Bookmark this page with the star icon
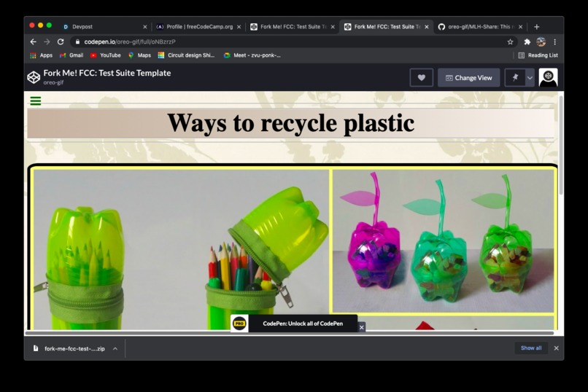 click(510, 42)
